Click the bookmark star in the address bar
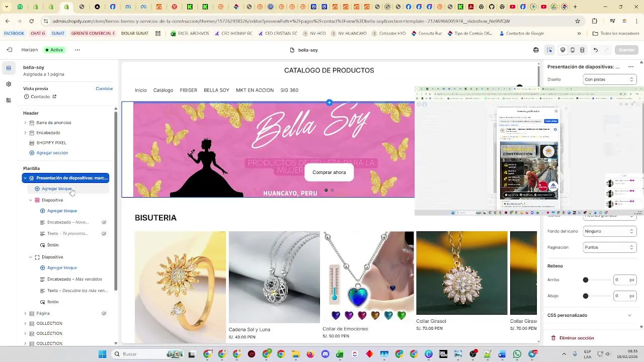Screen dimensions: 644x362 tap(578, 21)
